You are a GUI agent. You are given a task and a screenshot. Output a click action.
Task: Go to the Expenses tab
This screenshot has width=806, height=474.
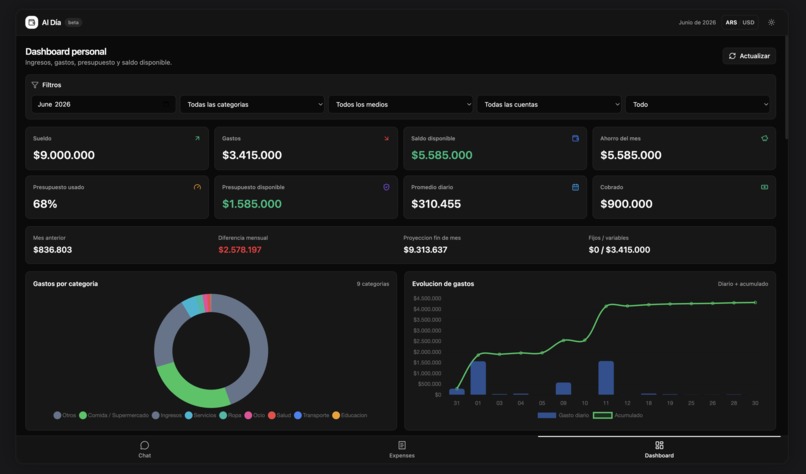tap(402, 449)
